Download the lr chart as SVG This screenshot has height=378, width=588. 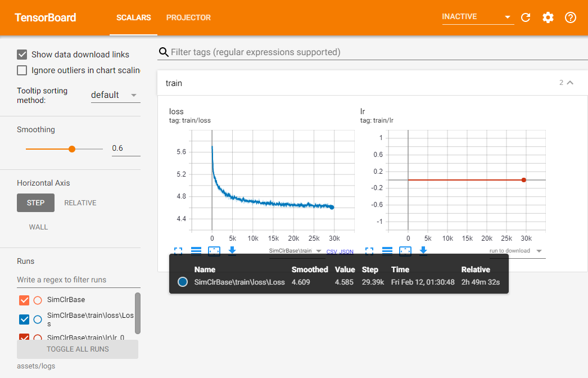click(x=423, y=251)
